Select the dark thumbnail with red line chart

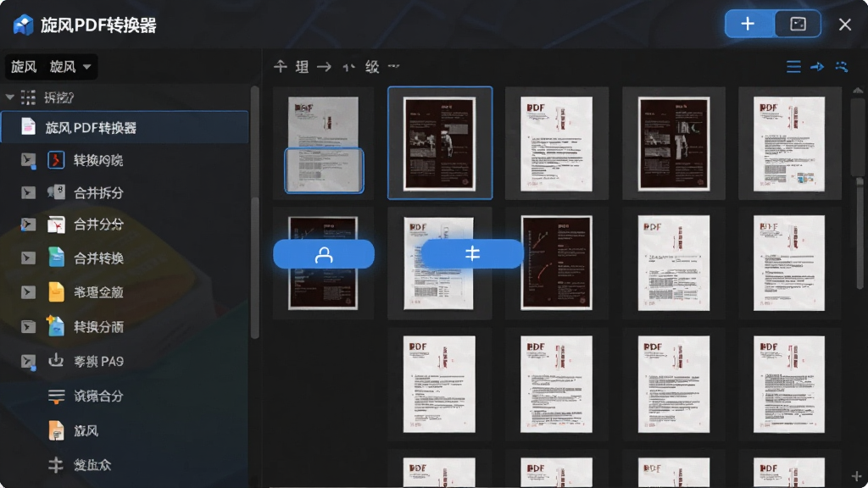click(556, 263)
